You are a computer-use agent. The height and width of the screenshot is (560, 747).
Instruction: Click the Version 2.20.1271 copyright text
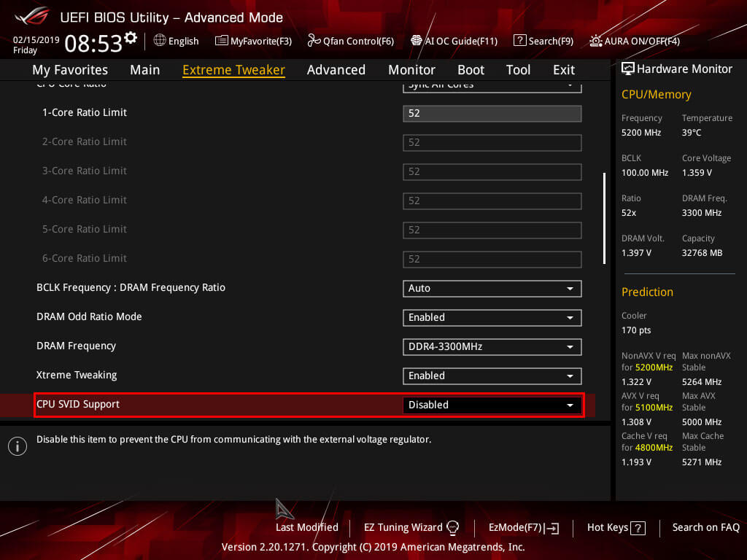373,547
